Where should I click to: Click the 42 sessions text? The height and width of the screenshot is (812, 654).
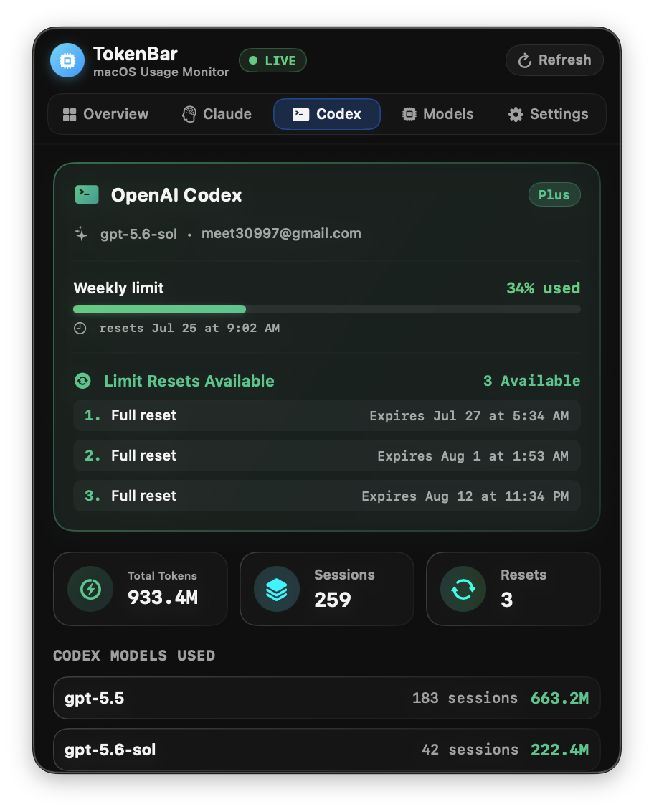click(470, 750)
